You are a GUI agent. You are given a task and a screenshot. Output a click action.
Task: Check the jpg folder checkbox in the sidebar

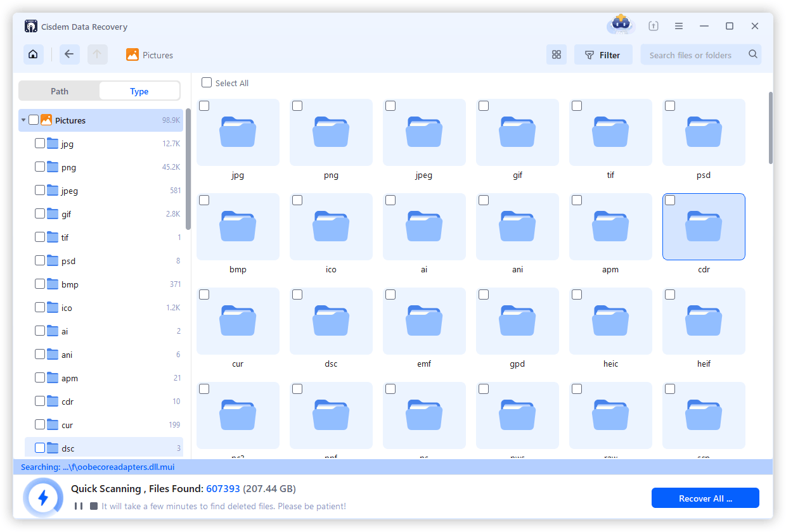coord(39,143)
